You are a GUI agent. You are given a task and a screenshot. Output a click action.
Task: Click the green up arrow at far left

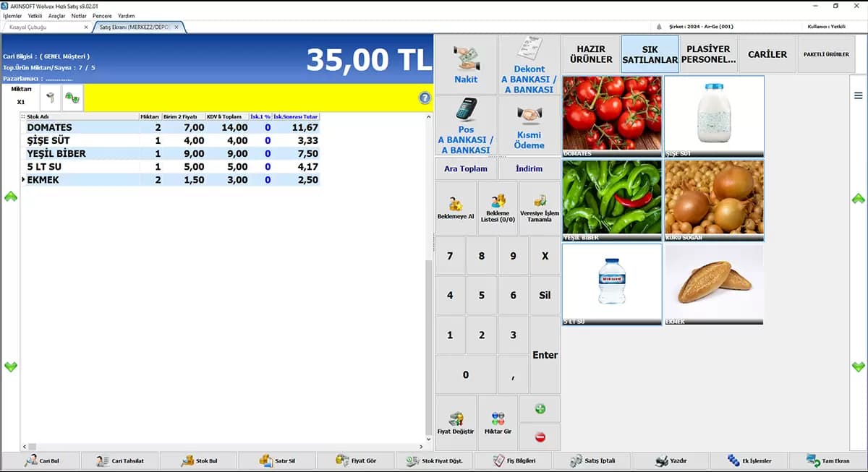pos(10,197)
